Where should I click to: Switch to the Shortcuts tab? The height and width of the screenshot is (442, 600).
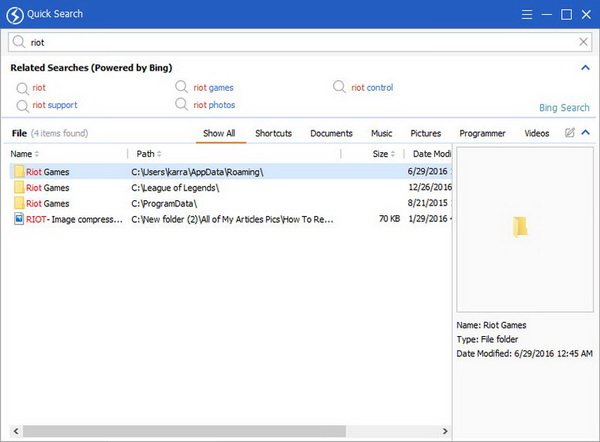273,133
